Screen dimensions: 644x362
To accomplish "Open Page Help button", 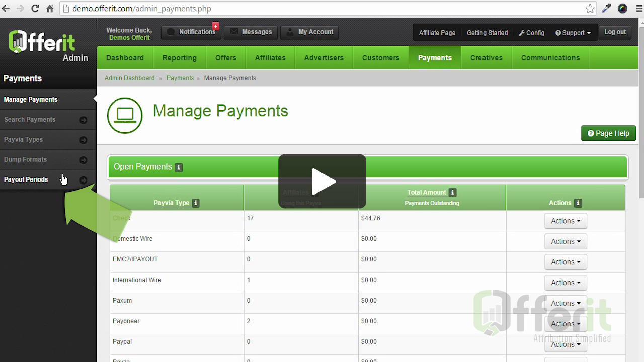I will (608, 133).
